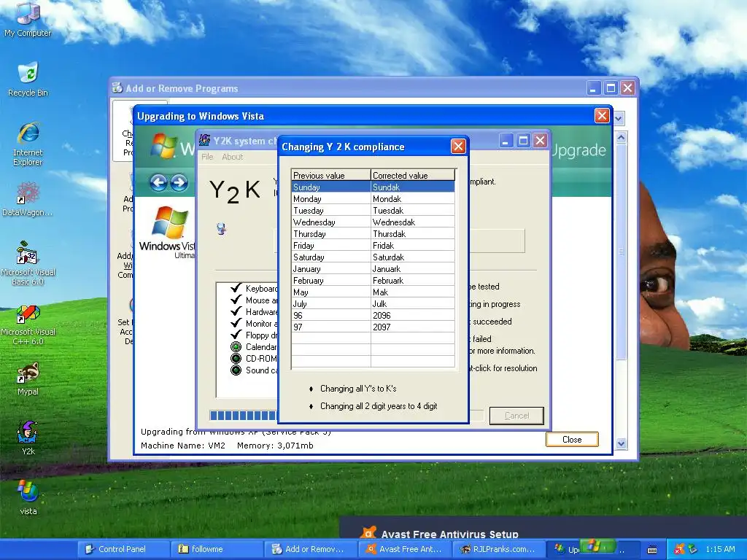
Task: Click the forward arrow in Vista upgrade window
Action: [179, 182]
